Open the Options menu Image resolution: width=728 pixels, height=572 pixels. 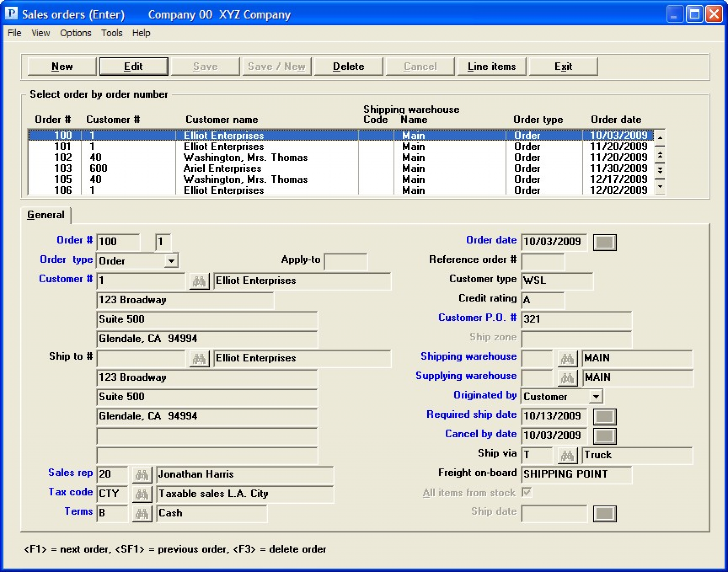coord(75,33)
